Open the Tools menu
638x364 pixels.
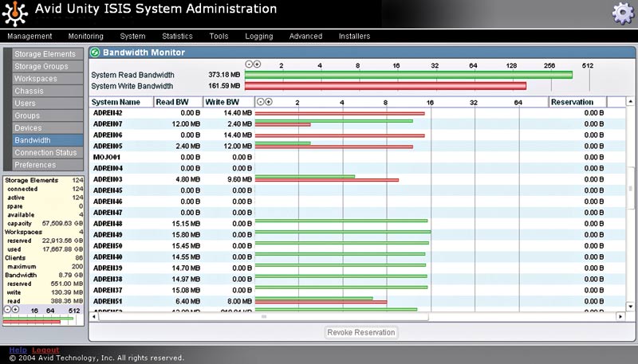(x=219, y=36)
